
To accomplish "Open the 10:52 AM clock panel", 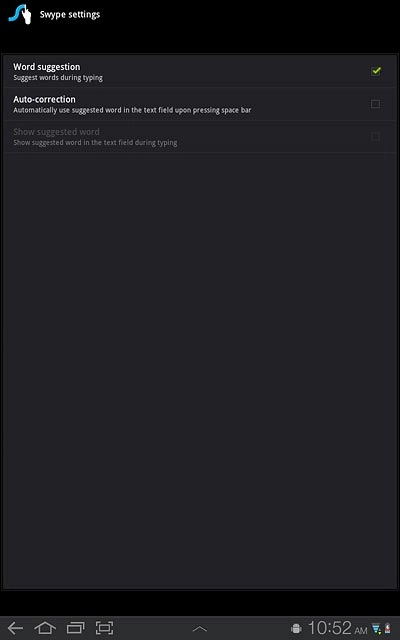I will (338, 629).
